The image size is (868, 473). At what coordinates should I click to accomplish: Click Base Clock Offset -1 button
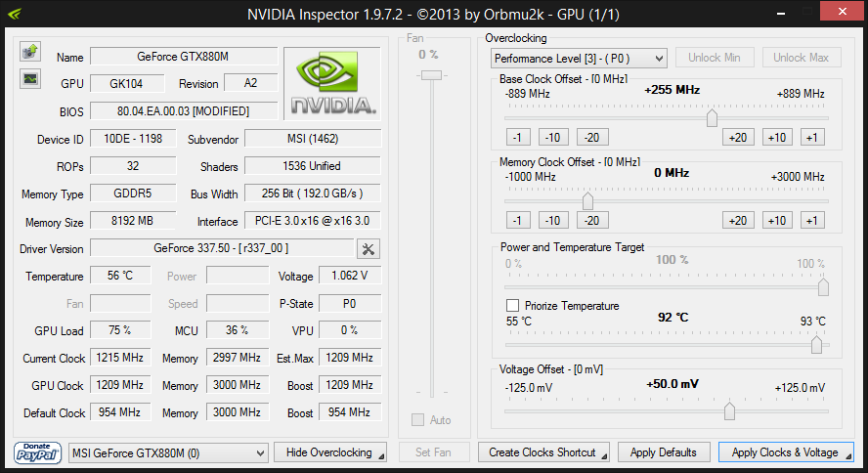coord(518,137)
